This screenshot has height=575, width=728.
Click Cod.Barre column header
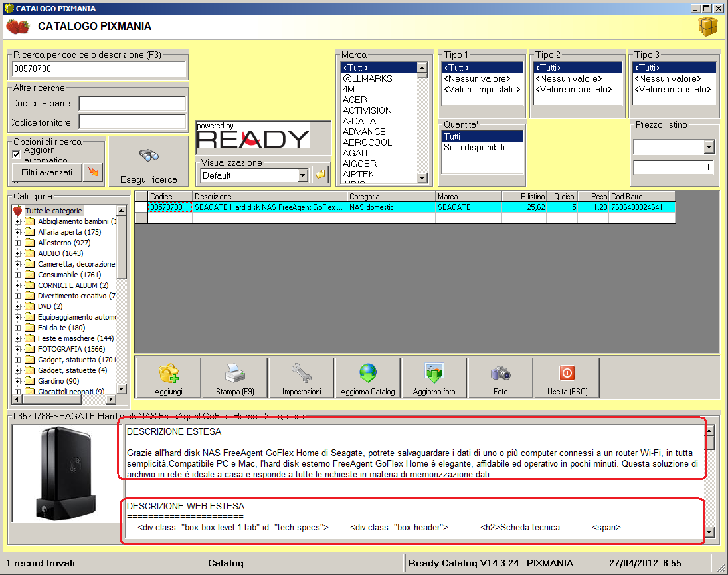tap(642, 197)
